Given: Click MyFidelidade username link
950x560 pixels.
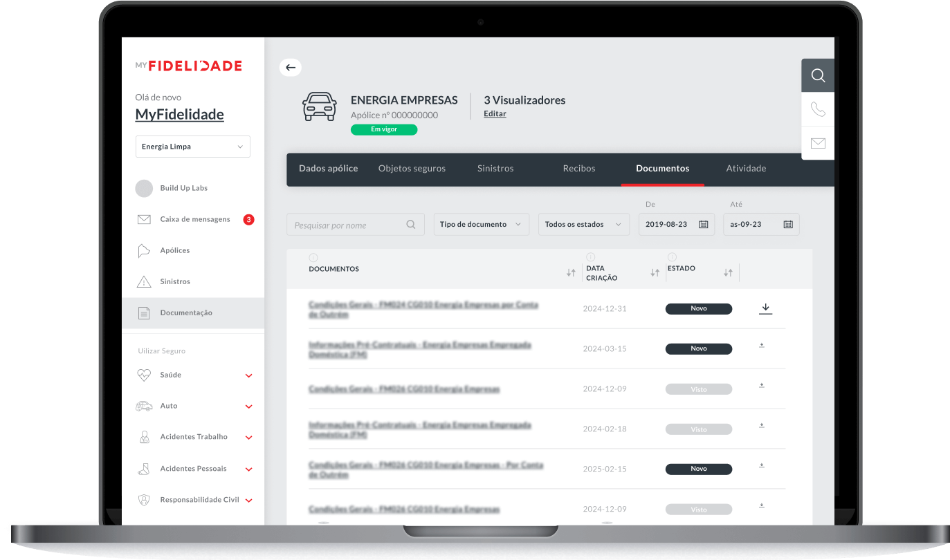Looking at the screenshot, I should tap(180, 115).
